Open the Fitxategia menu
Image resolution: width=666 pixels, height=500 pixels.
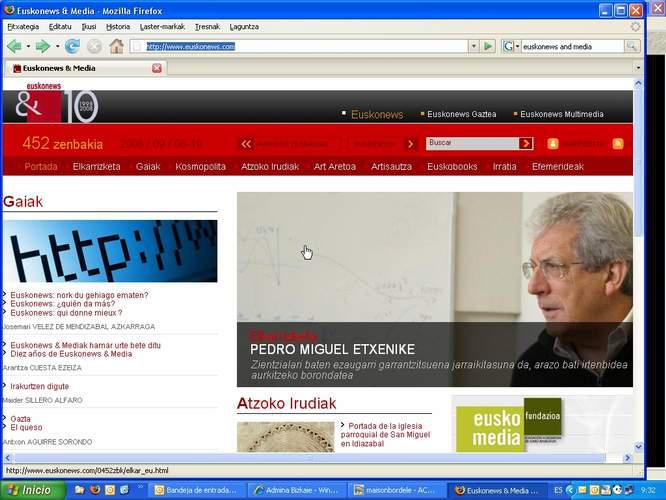coord(23,27)
